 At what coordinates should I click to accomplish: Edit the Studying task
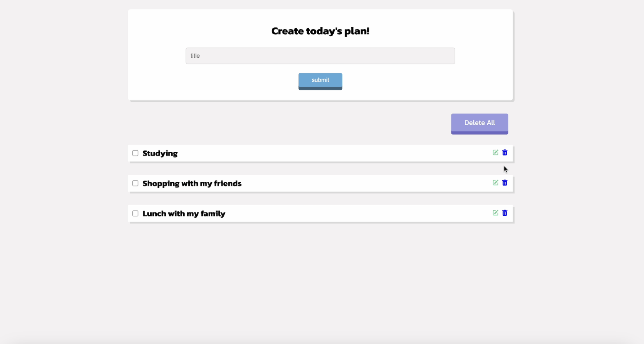[495, 152]
